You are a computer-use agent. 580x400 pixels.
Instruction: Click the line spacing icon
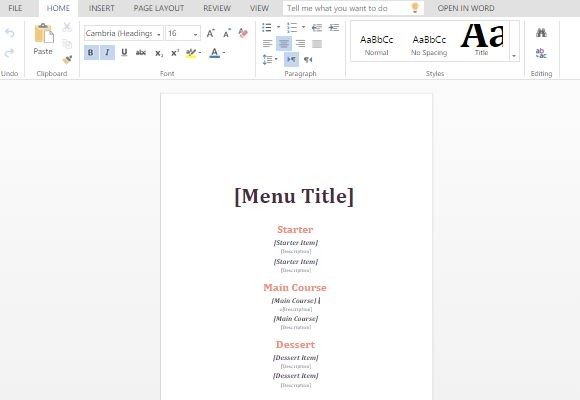267,59
